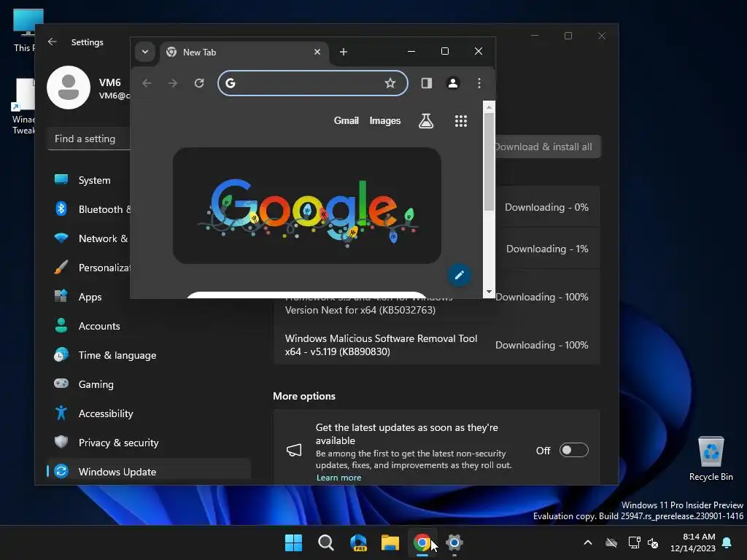Open Time & language settings
The height and width of the screenshot is (560, 747).
click(149, 355)
